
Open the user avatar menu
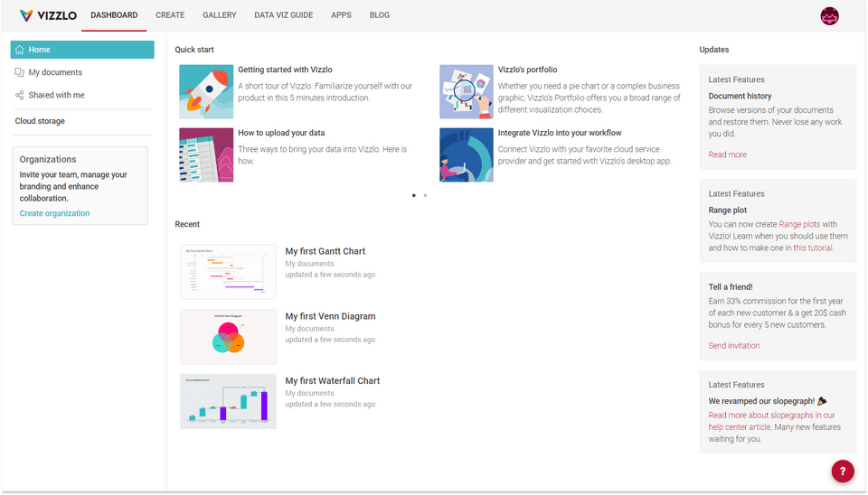tap(829, 15)
